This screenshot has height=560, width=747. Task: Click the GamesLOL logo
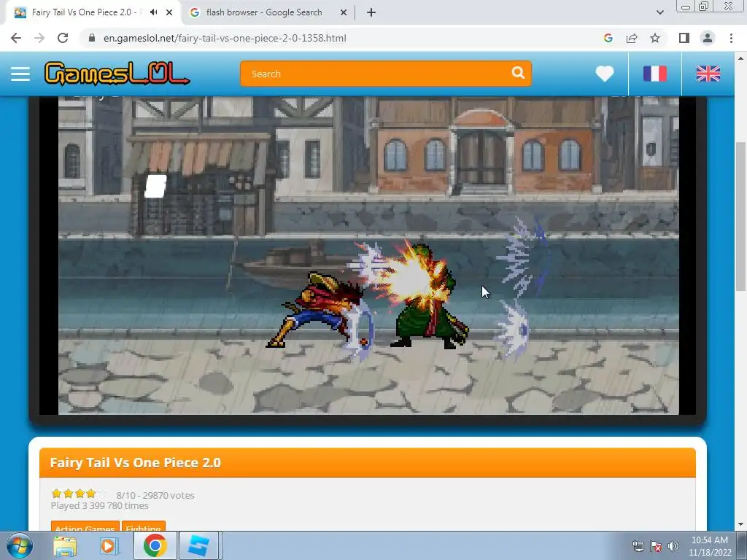(117, 74)
